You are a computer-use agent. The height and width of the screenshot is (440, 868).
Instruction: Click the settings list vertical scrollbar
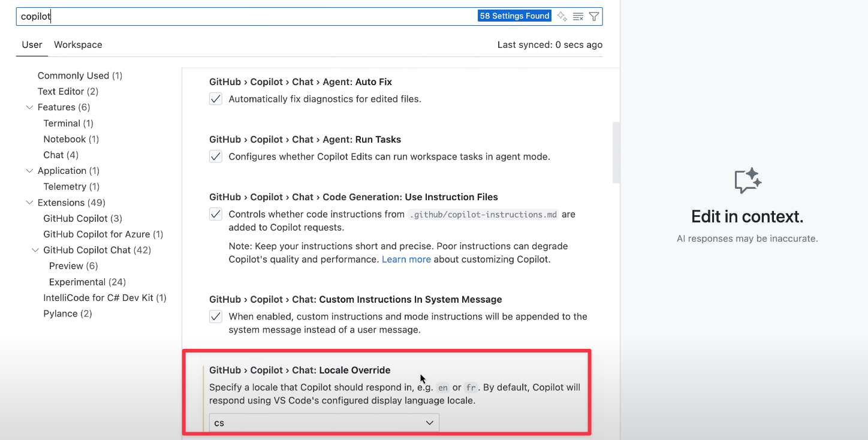(616, 152)
